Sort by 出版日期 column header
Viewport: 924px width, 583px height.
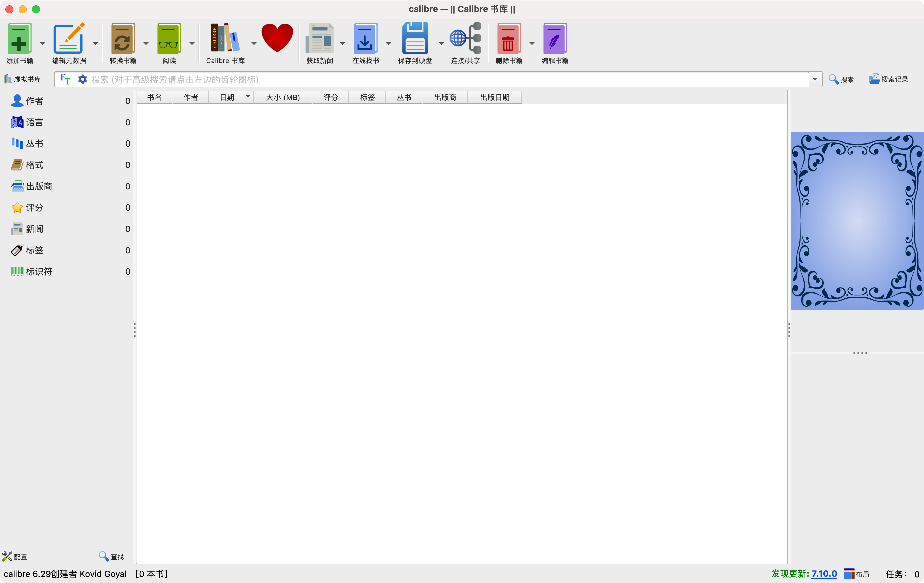point(495,97)
